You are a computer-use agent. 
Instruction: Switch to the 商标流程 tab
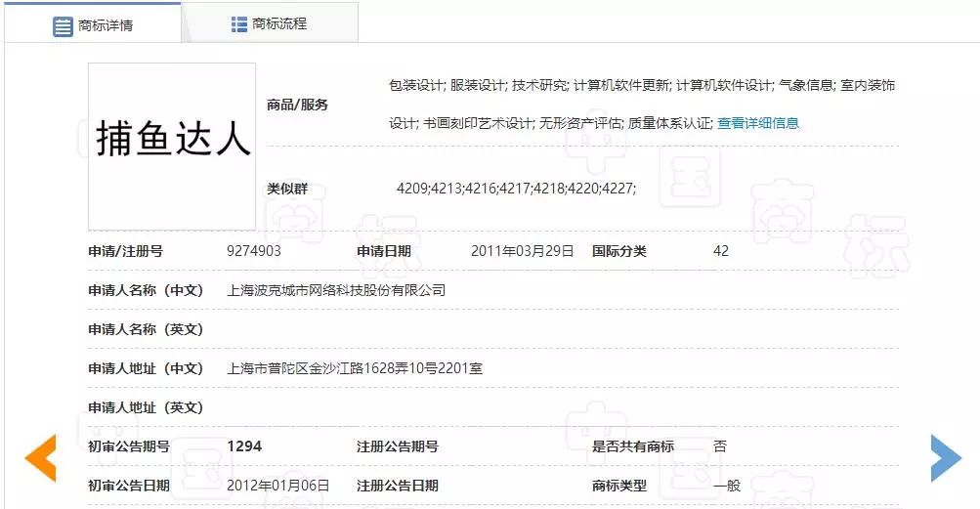(x=270, y=23)
